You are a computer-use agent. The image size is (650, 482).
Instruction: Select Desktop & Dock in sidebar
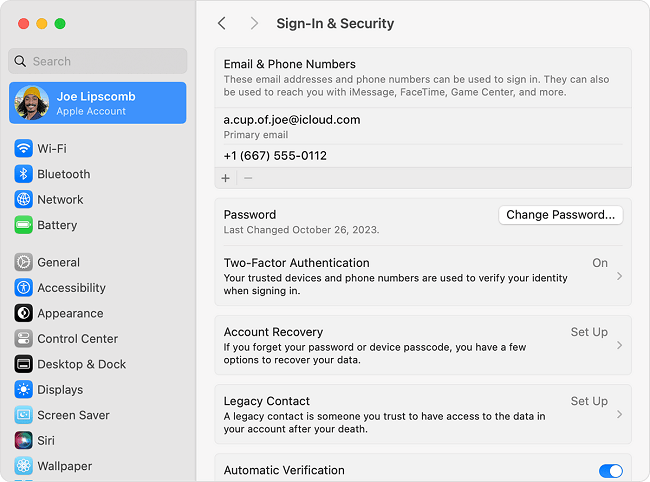tap(81, 364)
